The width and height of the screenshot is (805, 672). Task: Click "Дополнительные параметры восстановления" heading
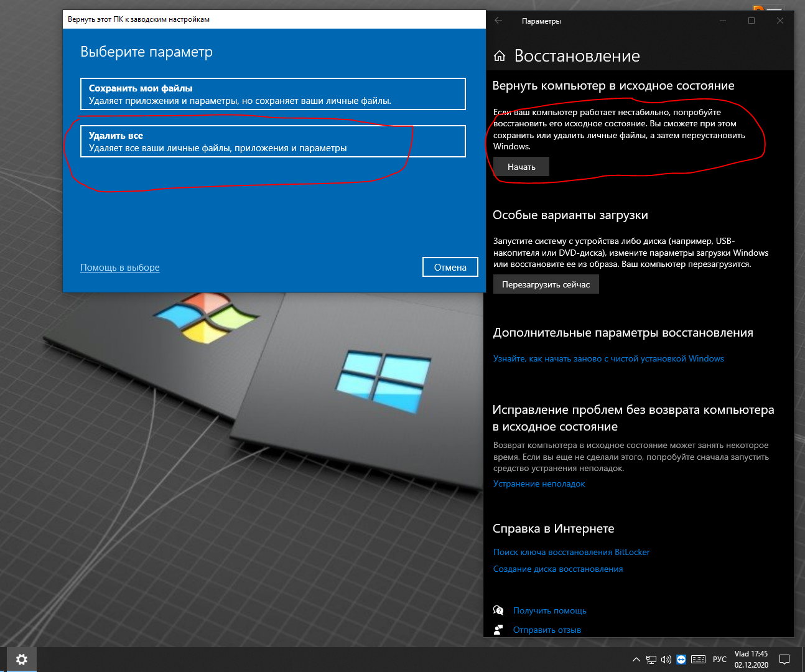click(623, 333)
